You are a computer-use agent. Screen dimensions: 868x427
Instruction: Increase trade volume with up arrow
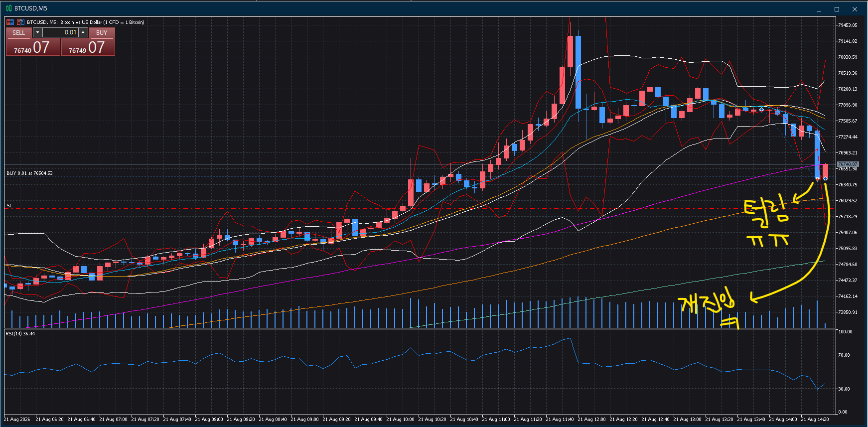point(83,32)
